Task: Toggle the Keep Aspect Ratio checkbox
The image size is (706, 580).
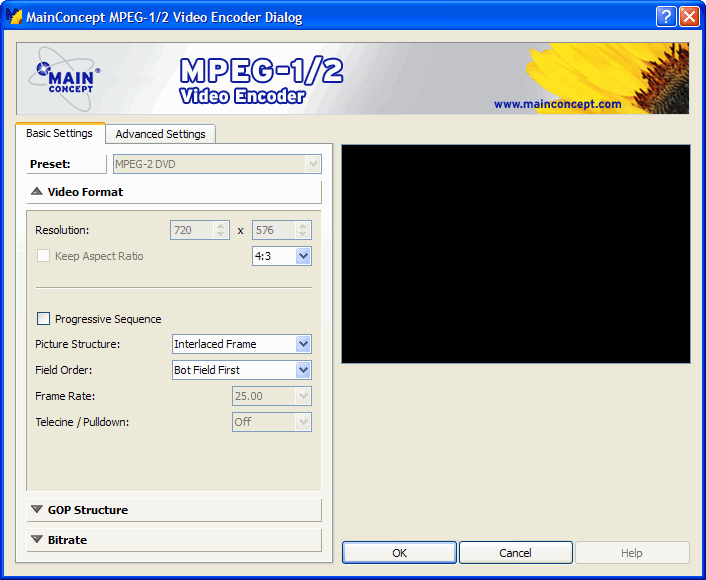Action: pos(43,256)
